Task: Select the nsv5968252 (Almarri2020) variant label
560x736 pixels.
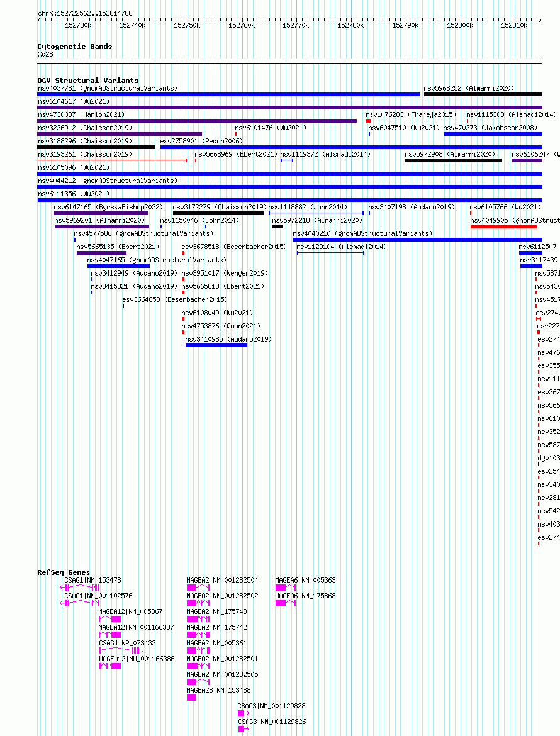Action: [469, 88]
